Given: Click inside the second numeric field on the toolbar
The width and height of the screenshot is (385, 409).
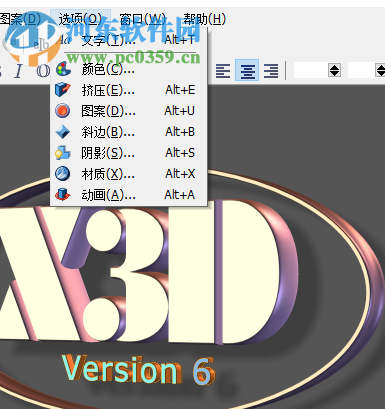Looking at the screenshot, I should click(x=362, y=70).
